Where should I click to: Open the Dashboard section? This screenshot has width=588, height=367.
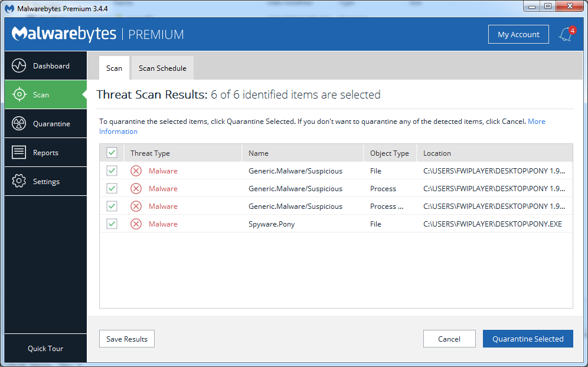tap(45, 65)
